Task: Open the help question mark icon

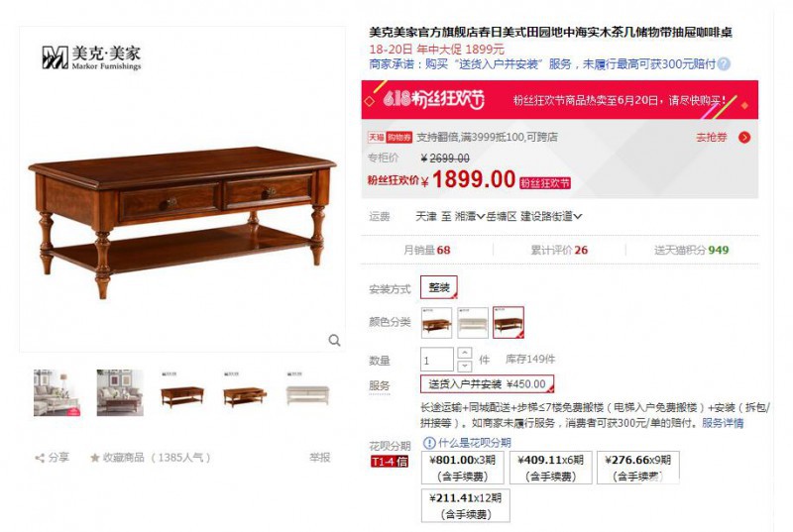Action: pyautogui.click(x=725, y=64)
